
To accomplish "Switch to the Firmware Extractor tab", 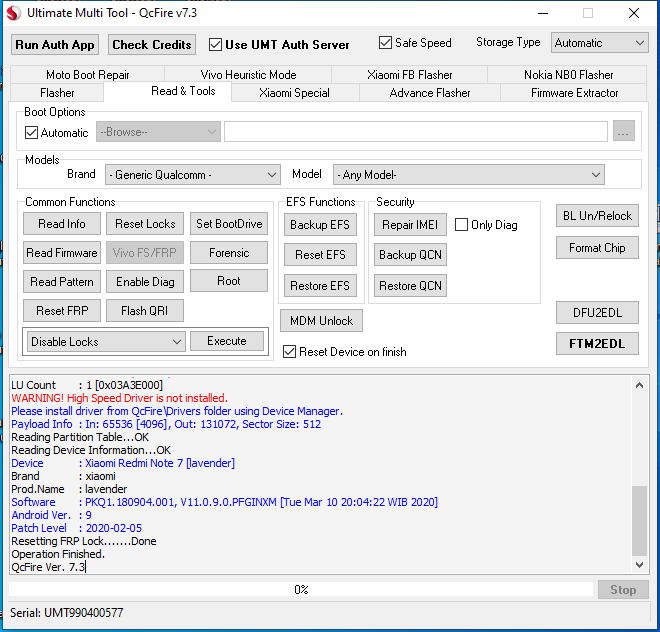I will click(574, 93).
